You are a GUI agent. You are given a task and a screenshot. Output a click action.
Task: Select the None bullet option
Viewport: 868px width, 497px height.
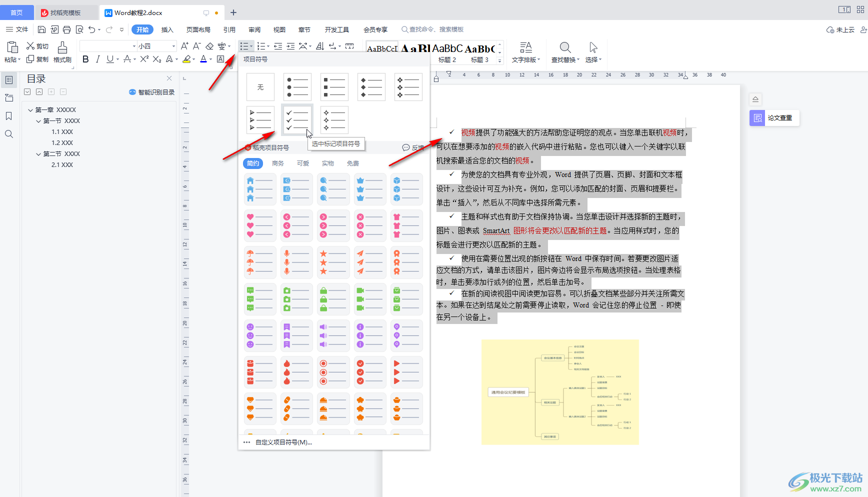pyautogui.click(x=260, y=87)
